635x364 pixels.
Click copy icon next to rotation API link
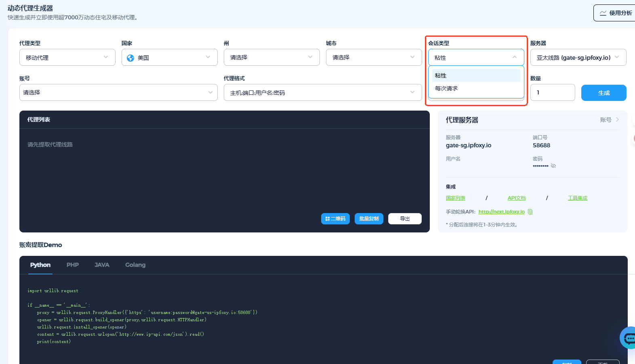pyautogui.click(x=530, y=212)
